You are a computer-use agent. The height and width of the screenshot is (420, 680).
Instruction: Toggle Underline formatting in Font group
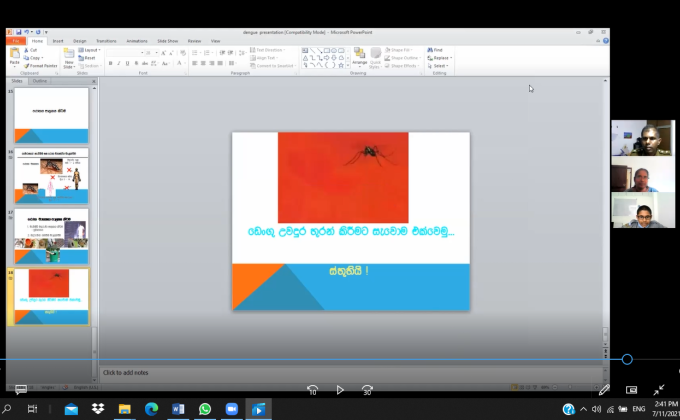[x=128, y=63]
